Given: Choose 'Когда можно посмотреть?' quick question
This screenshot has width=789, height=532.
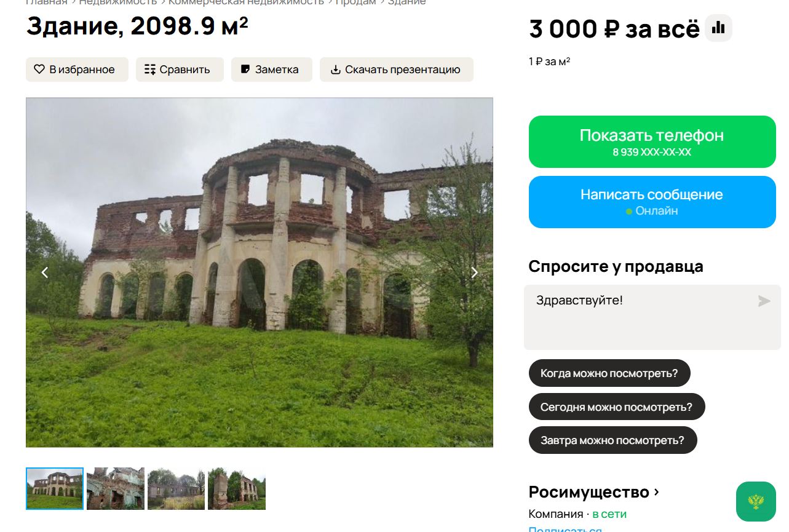Looking at the screenshot, I should tap(609, 373).
